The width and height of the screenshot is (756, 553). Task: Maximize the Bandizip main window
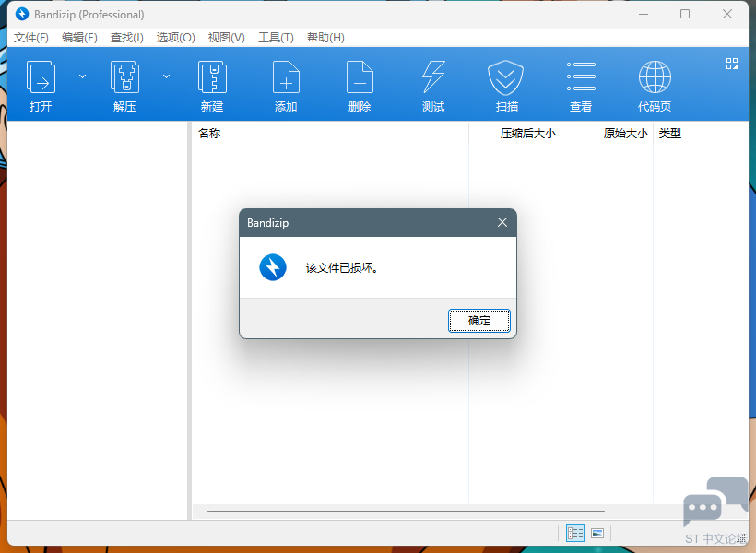685,14
